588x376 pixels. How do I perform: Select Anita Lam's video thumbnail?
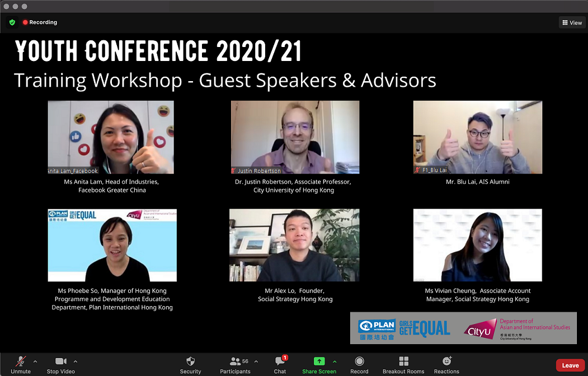pos(111,137)
